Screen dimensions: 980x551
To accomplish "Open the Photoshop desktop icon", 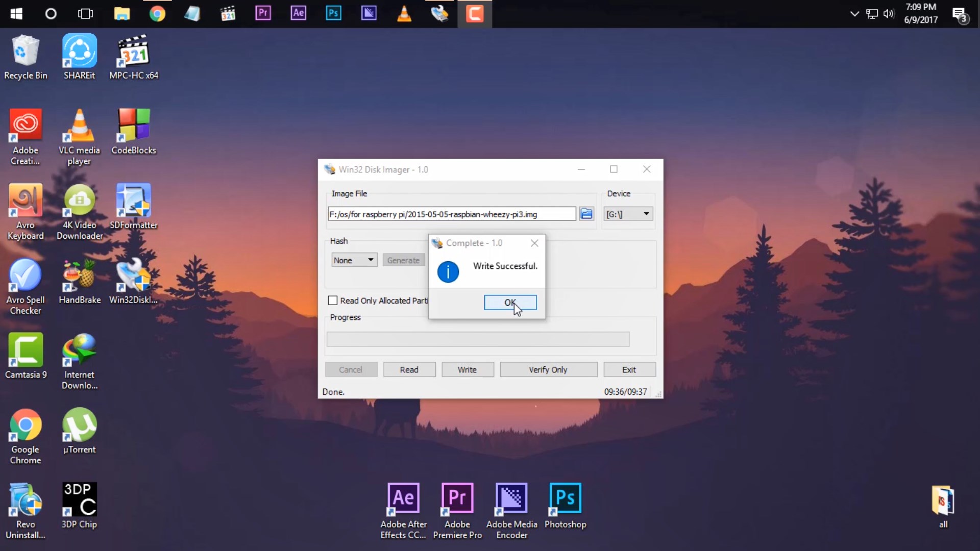I will [566, 506].
